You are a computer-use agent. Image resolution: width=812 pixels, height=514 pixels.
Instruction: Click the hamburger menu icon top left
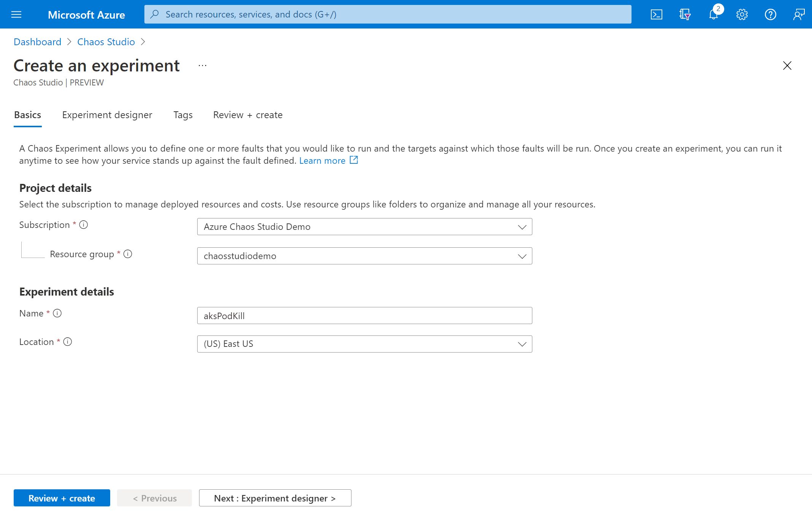(x=17, y=14)
